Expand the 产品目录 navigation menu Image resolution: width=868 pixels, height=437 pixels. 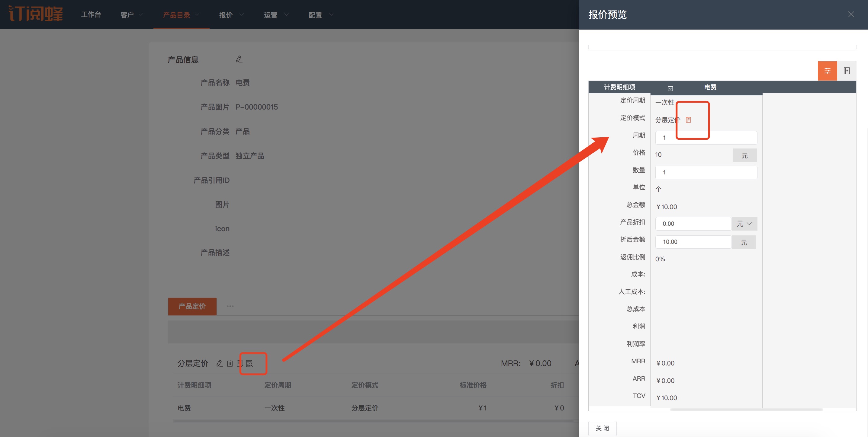181,15
